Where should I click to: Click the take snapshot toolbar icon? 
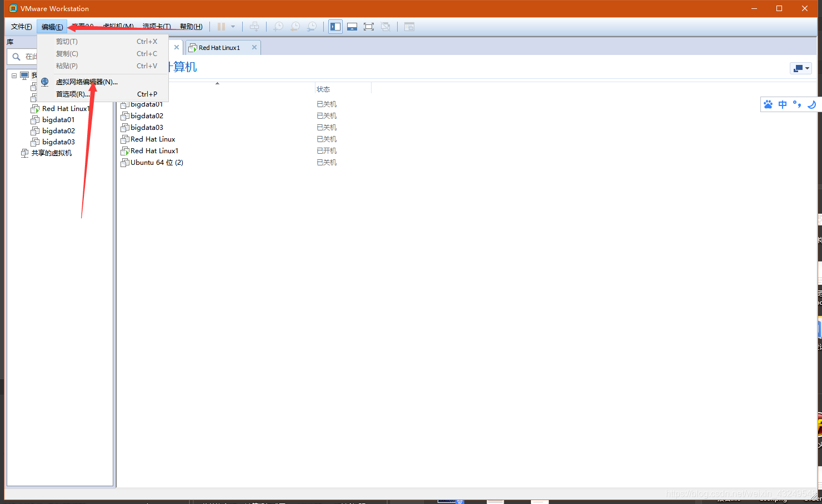point(278,27)
